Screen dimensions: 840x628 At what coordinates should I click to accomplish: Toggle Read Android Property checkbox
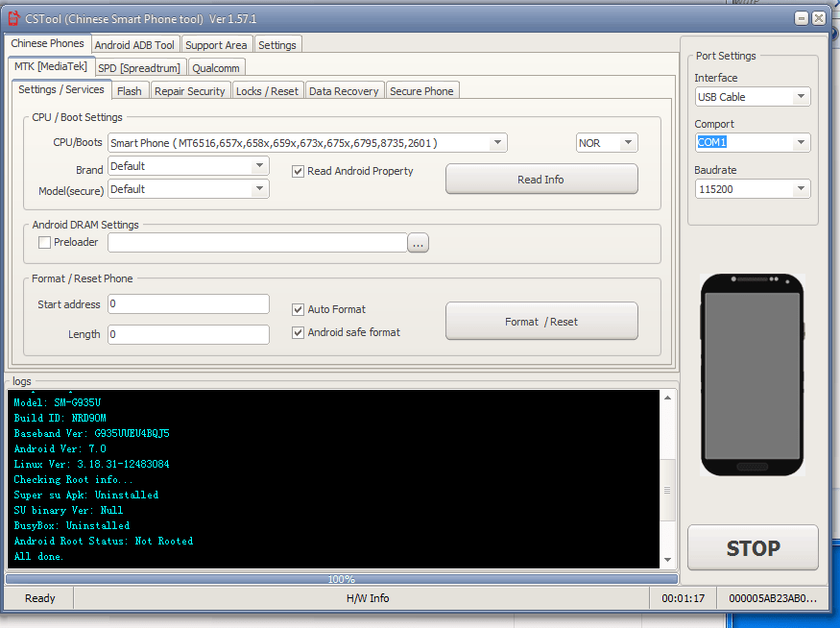tap(298, 172)
